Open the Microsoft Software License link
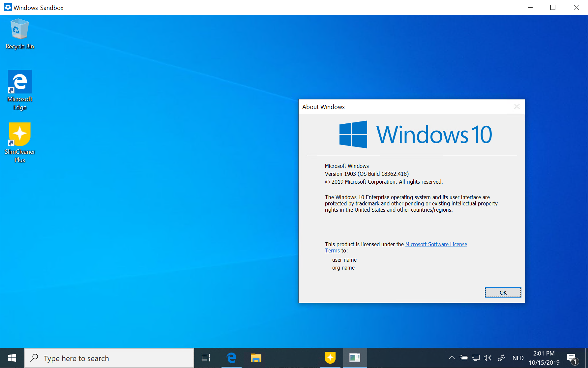The width and height of the screenshot is (588, 368). click(436, 244)
